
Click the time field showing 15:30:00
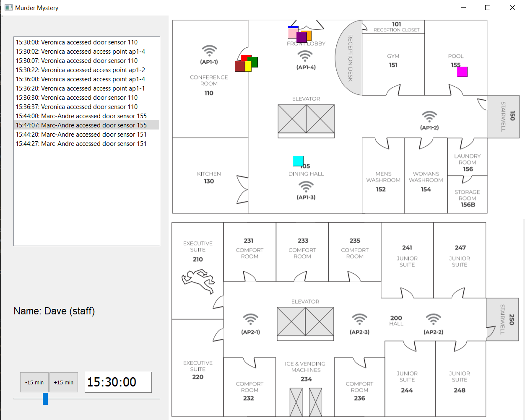pos(118,382)
